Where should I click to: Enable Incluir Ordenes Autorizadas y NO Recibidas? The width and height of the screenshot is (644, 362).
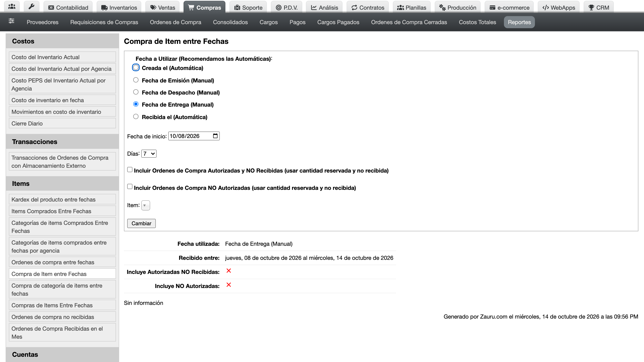pyautogui.click(x=130, y=170)
